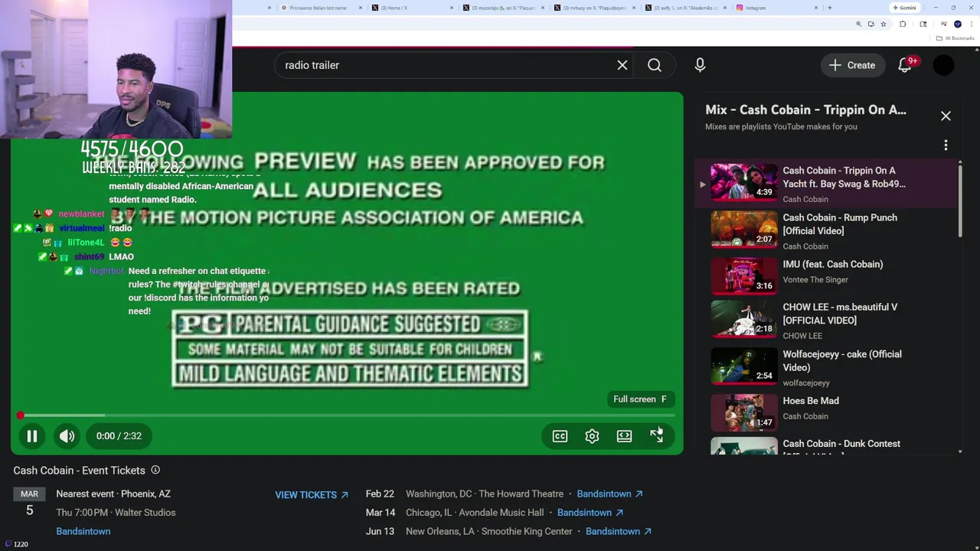Open Bandsintown link under Walter Studios event
Screen dimensions: 980x551
click(83, 532)
